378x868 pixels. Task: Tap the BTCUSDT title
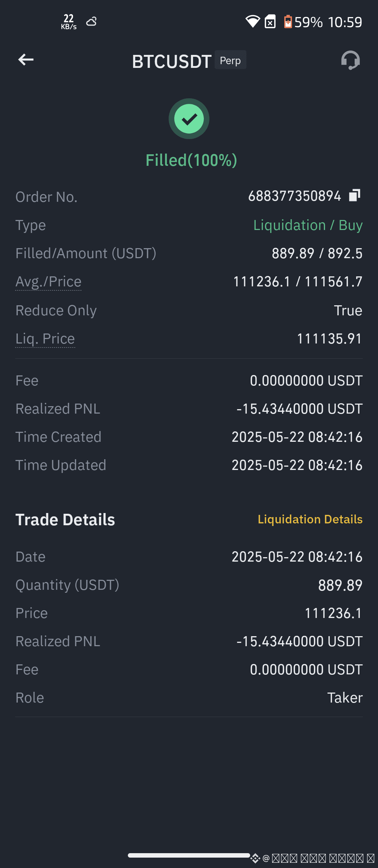tap(172, 61)
